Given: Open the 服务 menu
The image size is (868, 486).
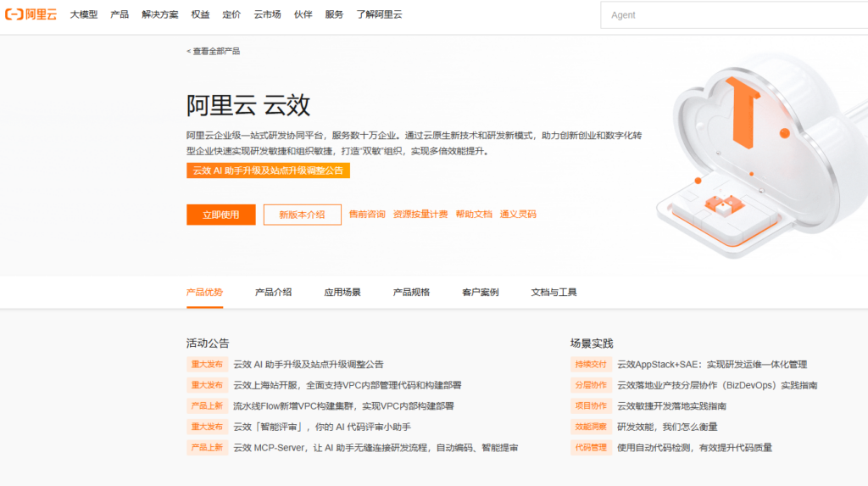Looking at the screenshot, I should point(334,14).
